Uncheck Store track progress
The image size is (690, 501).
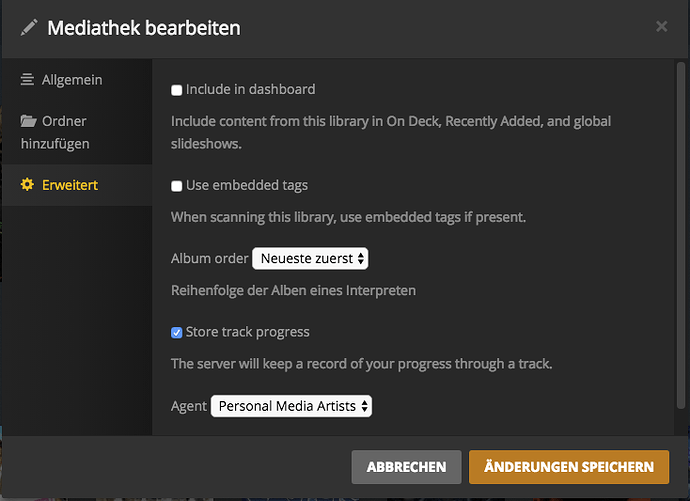point(177,332)
